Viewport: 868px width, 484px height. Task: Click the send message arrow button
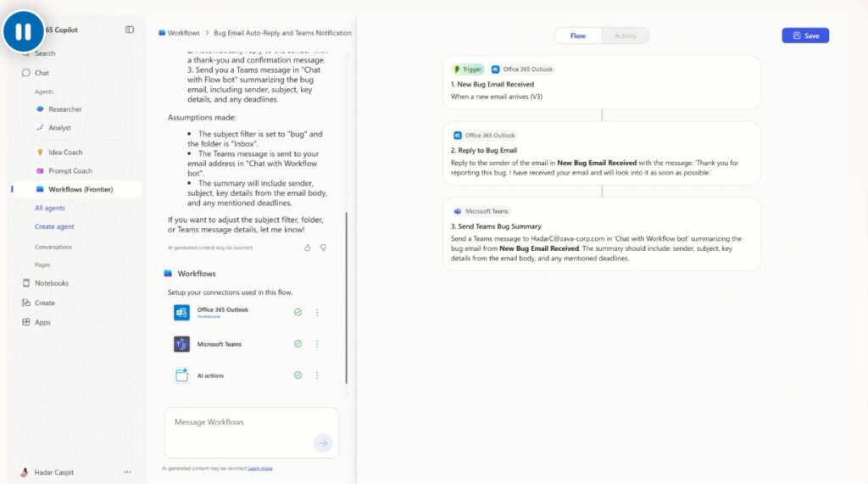pos(322,442)
